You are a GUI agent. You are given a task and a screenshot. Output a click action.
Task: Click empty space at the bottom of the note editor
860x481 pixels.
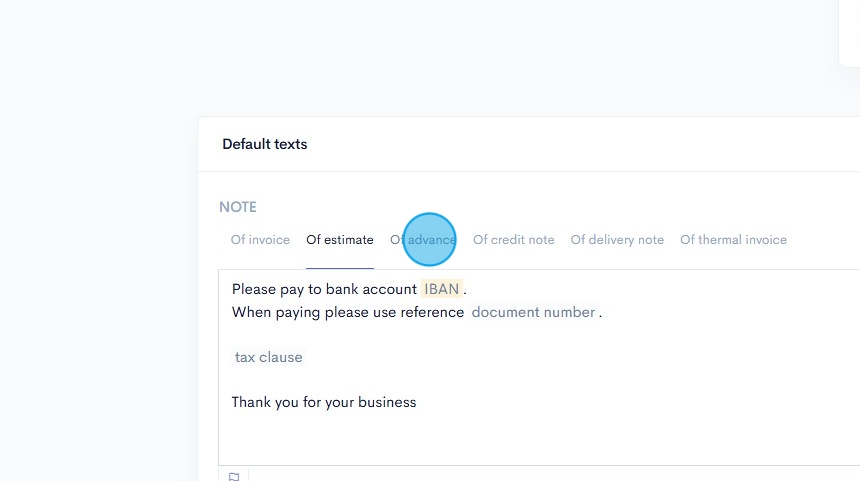(x=500, y=440)
